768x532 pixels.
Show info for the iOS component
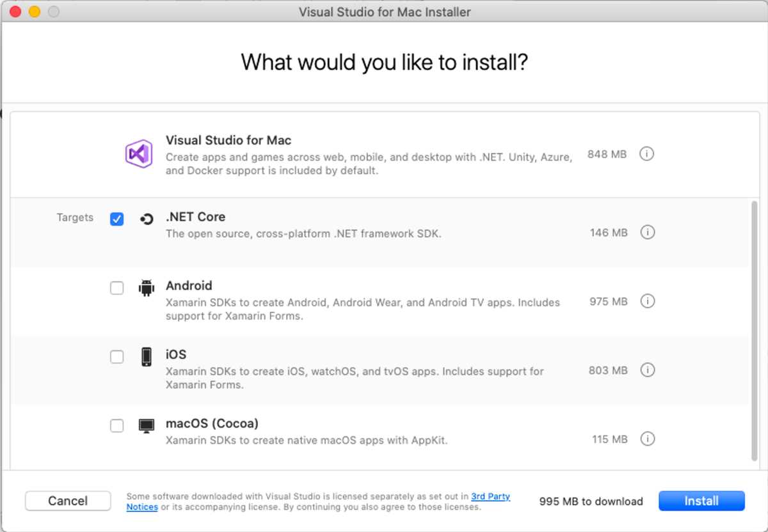tap(648, 370)
